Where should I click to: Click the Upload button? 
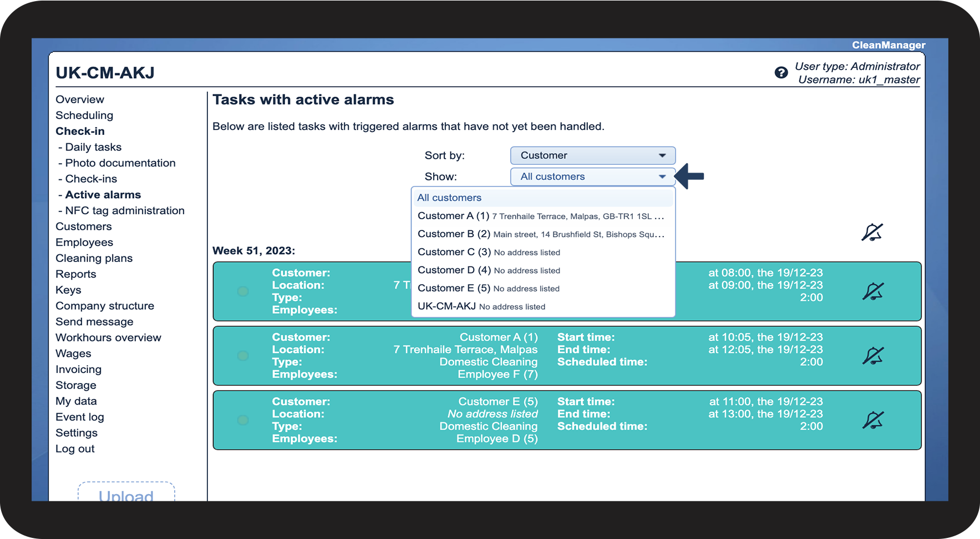126,492
